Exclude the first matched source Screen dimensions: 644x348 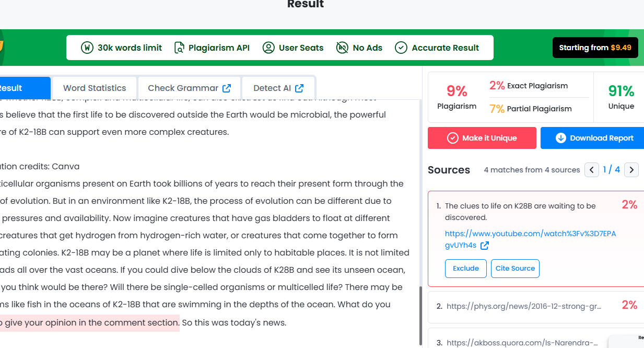466,268
